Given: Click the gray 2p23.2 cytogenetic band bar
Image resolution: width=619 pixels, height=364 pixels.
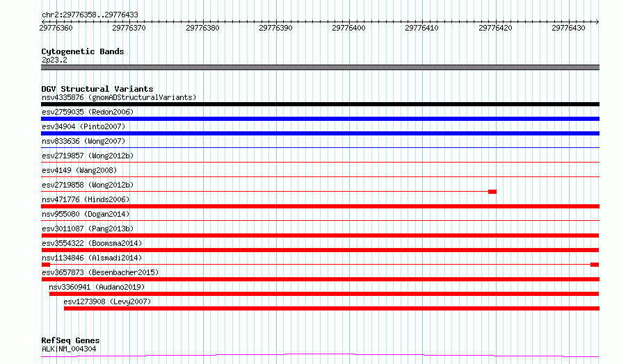Looking at the screenshot, I should pos(320,67).
